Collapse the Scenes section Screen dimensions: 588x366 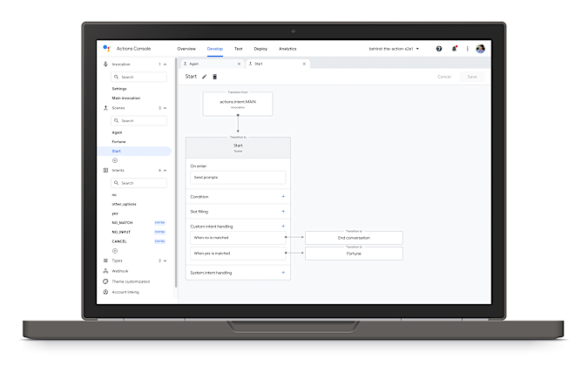[x=166, y=108]
